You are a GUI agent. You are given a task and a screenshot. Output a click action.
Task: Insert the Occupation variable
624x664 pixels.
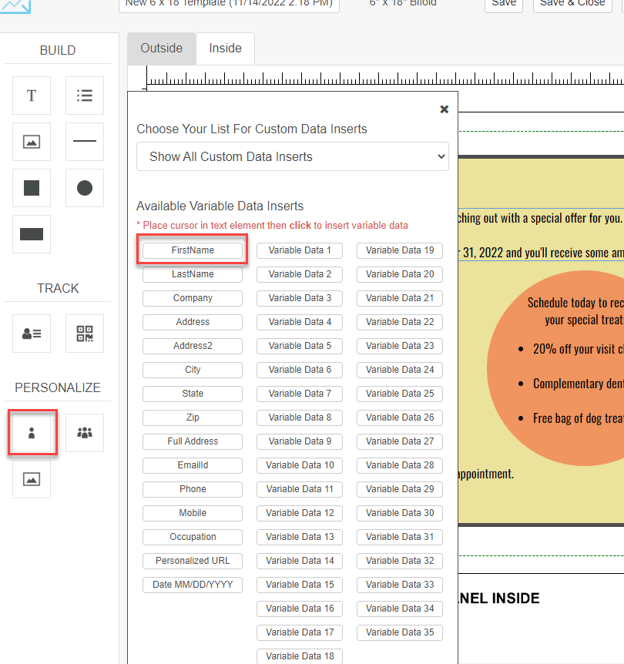(193, 537)
